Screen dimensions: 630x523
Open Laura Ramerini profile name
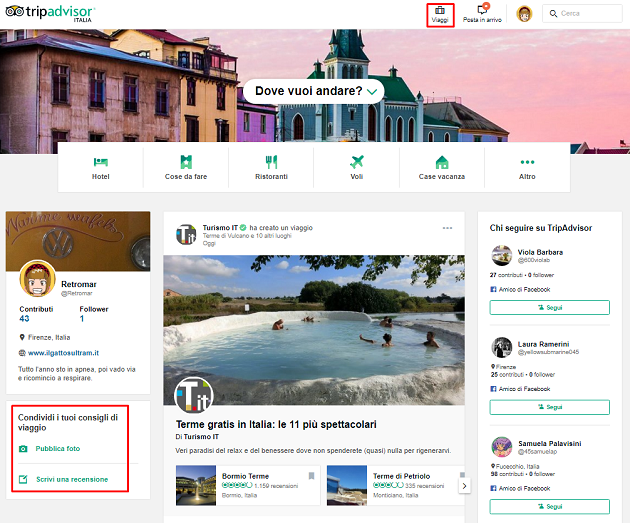543,344
